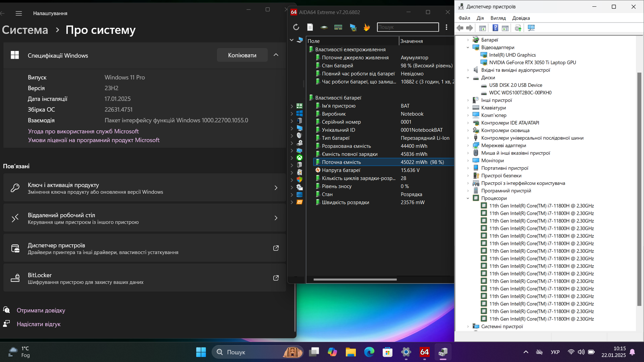Open the Файл menu in Device Manager
The image size is (644, 362).
pyautogui.click(x=464, y=18)
